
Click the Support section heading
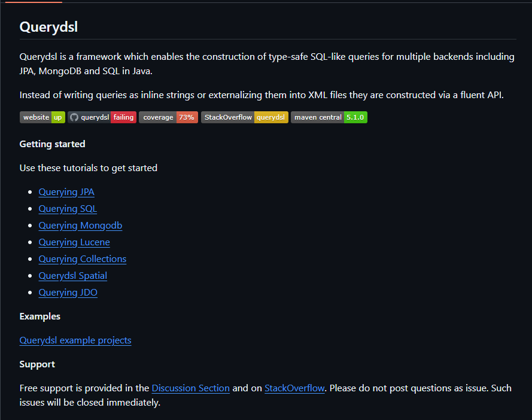37,364
